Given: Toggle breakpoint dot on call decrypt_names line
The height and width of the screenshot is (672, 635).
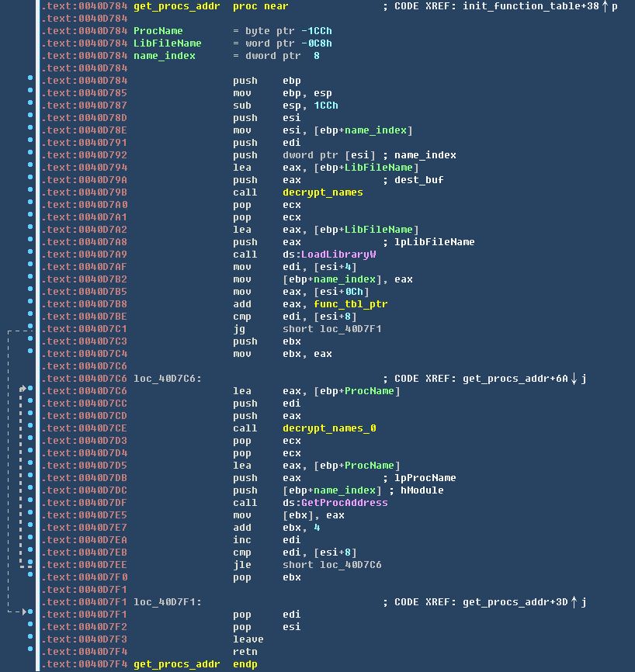Looking at the screenshot, I should [30, 192].
